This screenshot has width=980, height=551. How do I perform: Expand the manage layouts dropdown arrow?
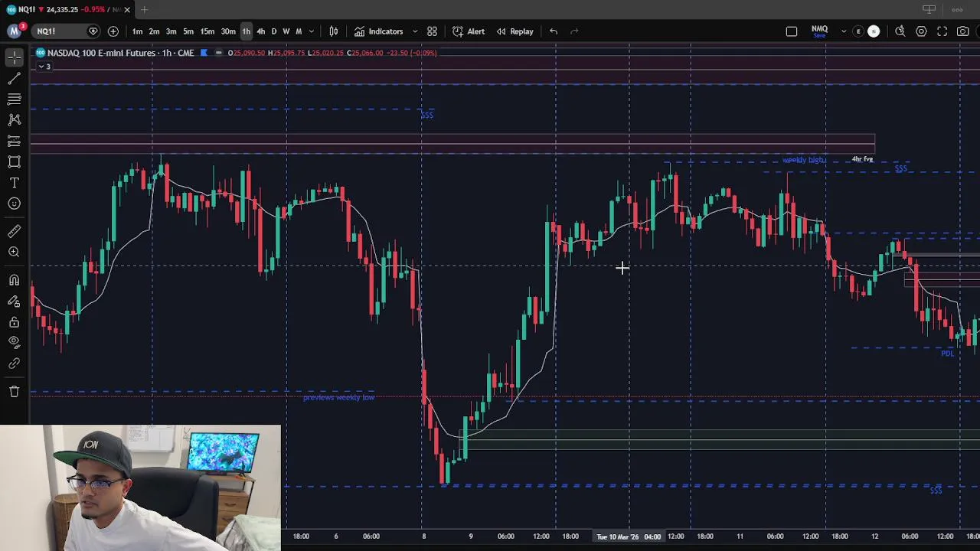point(844,31)
